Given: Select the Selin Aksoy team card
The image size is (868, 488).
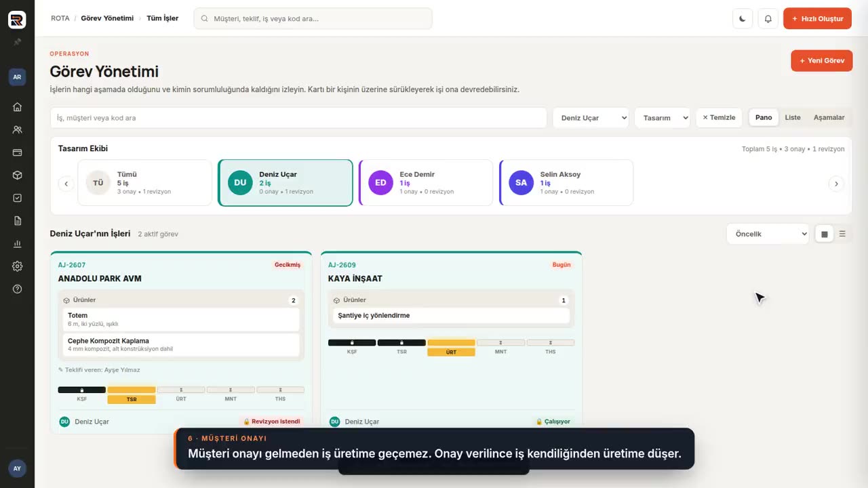Looking at the screenshot, I should coord(566,183).
